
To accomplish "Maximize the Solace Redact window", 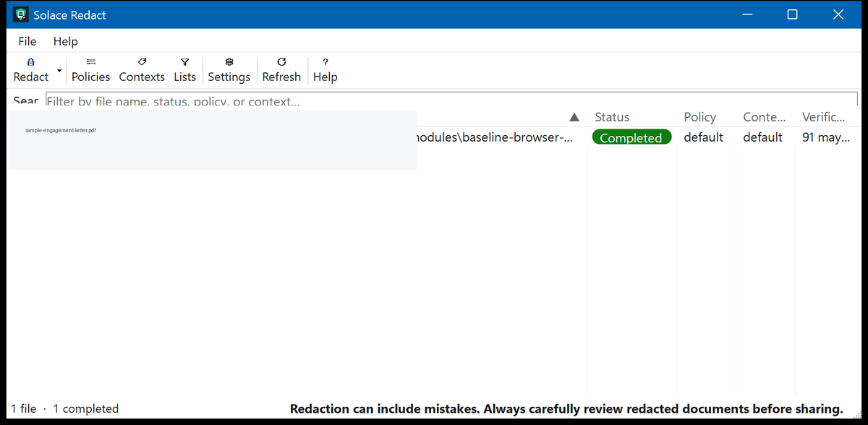I will click(x=792, y=14).
